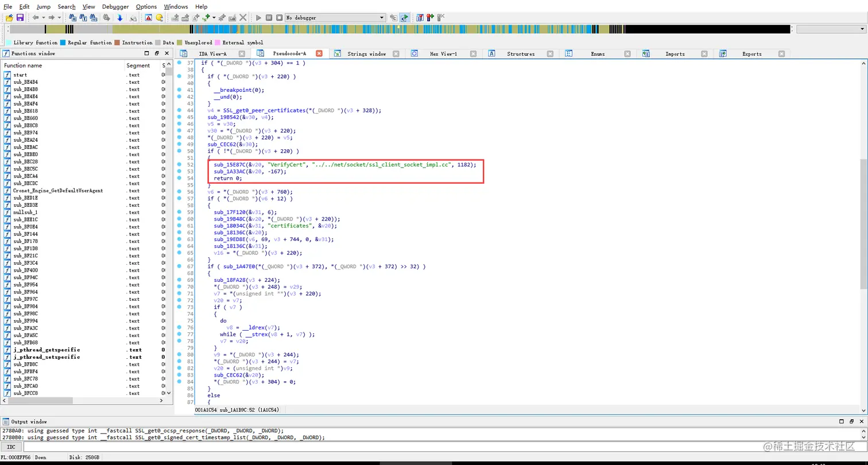Click the Save database icon
This screenshot has width=868, height=465.
(20, 18)
